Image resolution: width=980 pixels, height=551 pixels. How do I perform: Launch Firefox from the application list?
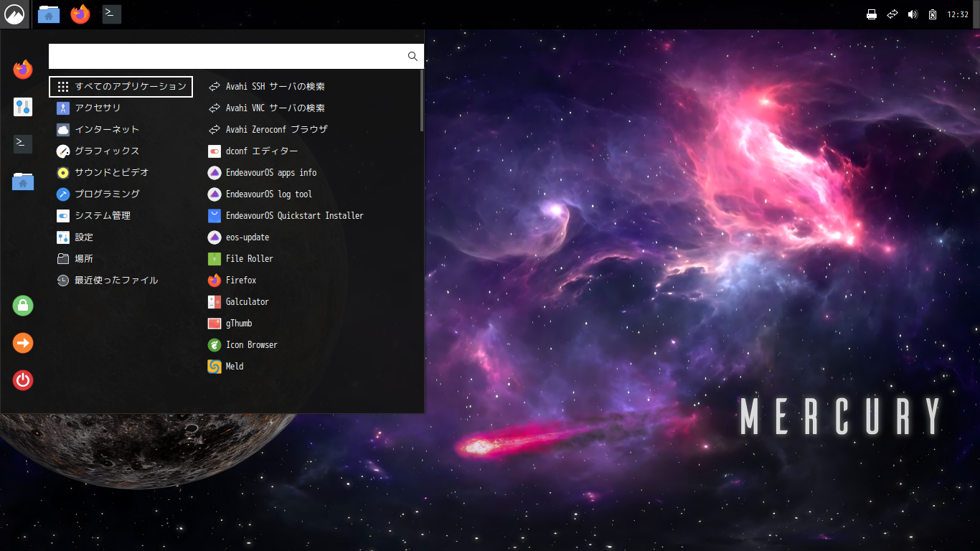(x=309, y=280)
